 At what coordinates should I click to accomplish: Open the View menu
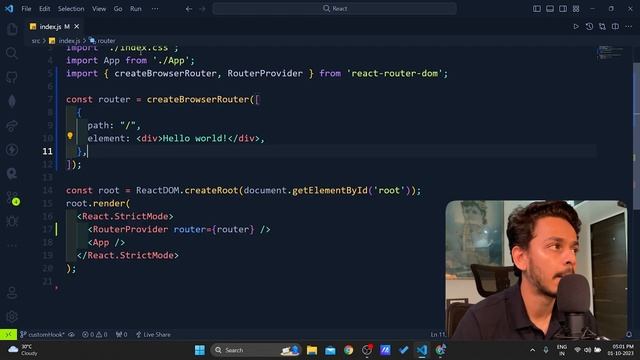[99, 9]
